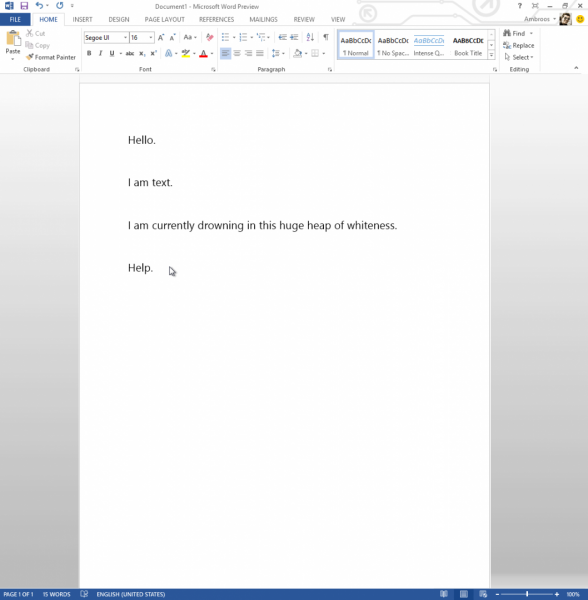Viewport: 588px width, 600px height.
Task: Click the Copy command
Action: click(x=37, y=45)
